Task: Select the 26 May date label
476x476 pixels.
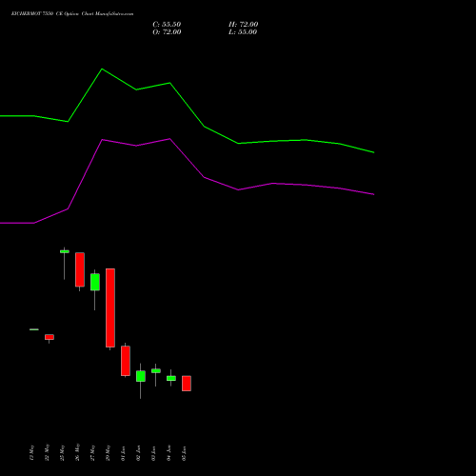Action: click(x=77, y=452)
